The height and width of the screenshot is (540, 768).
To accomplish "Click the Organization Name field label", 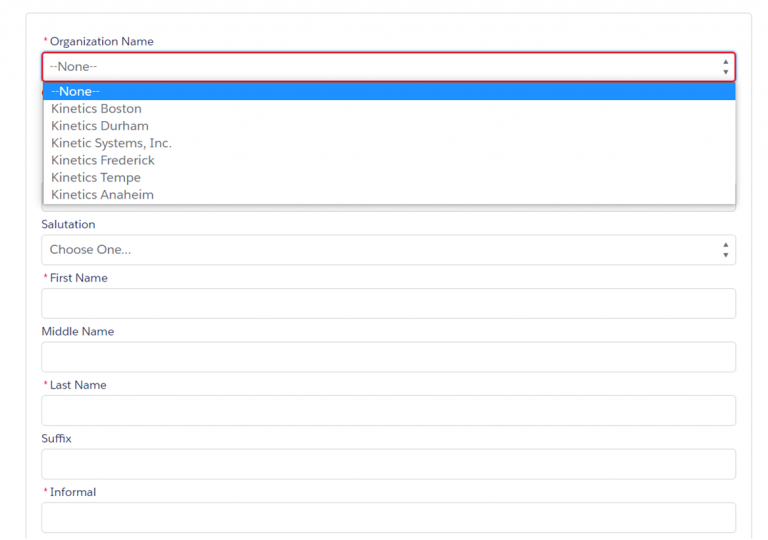I will tap(101, 41).
